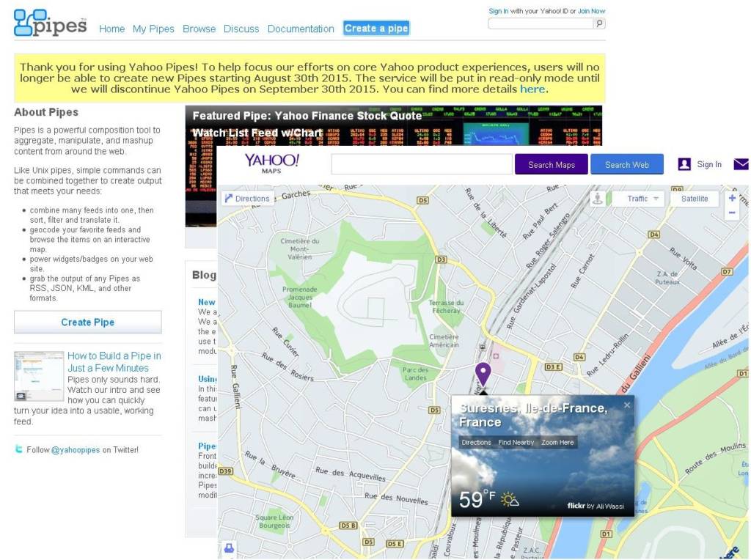Click the Z.A. de Puteaux label

(667, 278)
